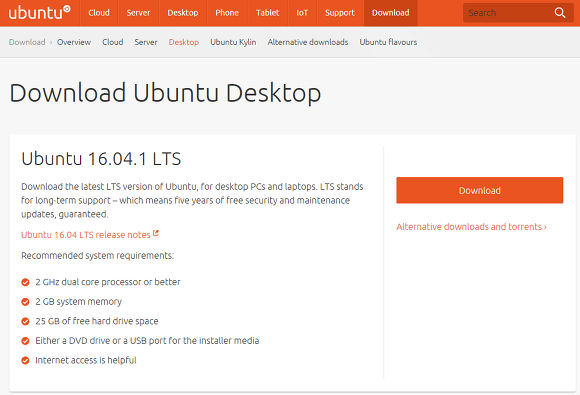Switch to the Overview sub-tab

(x=74, y=42)
